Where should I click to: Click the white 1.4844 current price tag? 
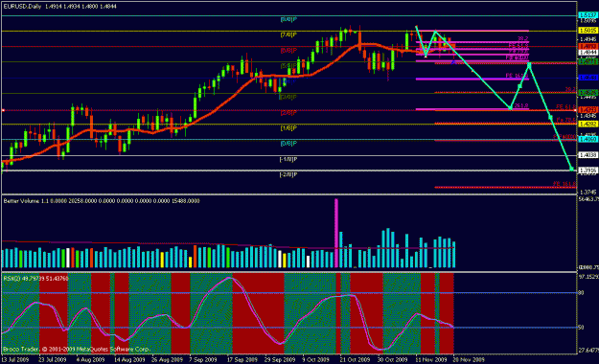(x=588, y=53)
